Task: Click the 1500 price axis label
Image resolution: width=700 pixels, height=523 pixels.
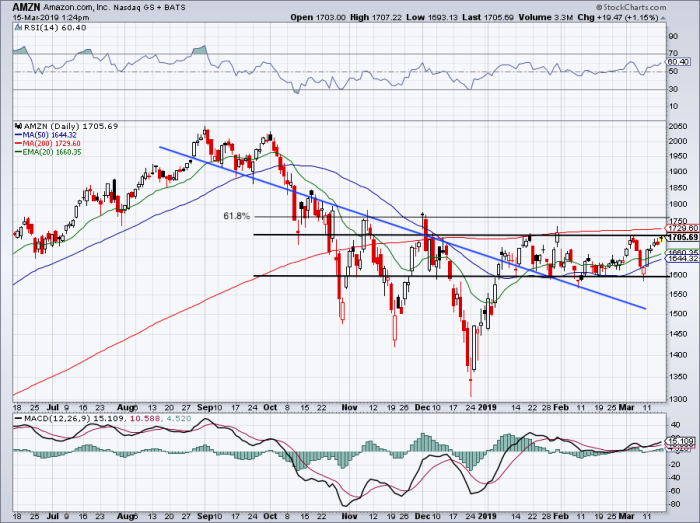Action: tap(678, 314)
